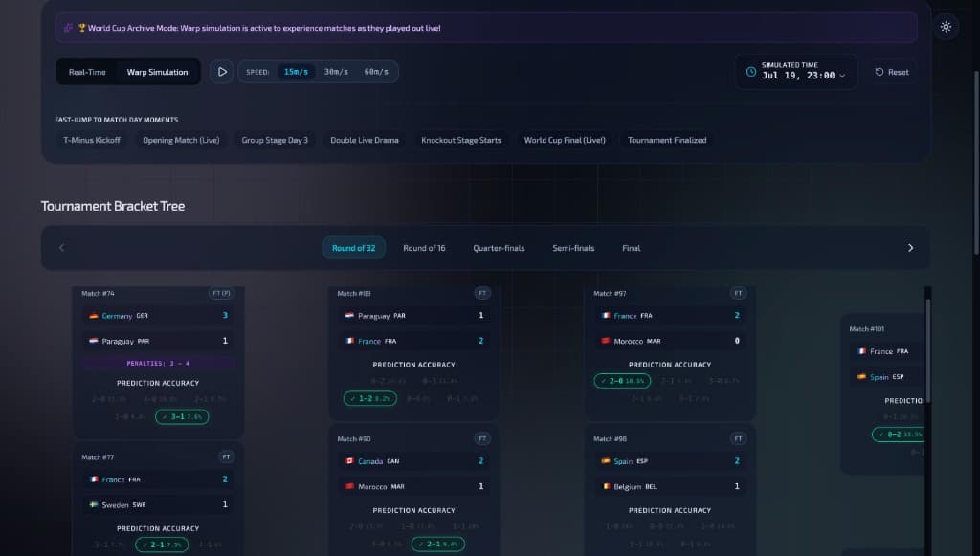Click the France flag in Match #89
Image resolution: width=980 pixels, height=556 pixels.
tap(349, 341)
